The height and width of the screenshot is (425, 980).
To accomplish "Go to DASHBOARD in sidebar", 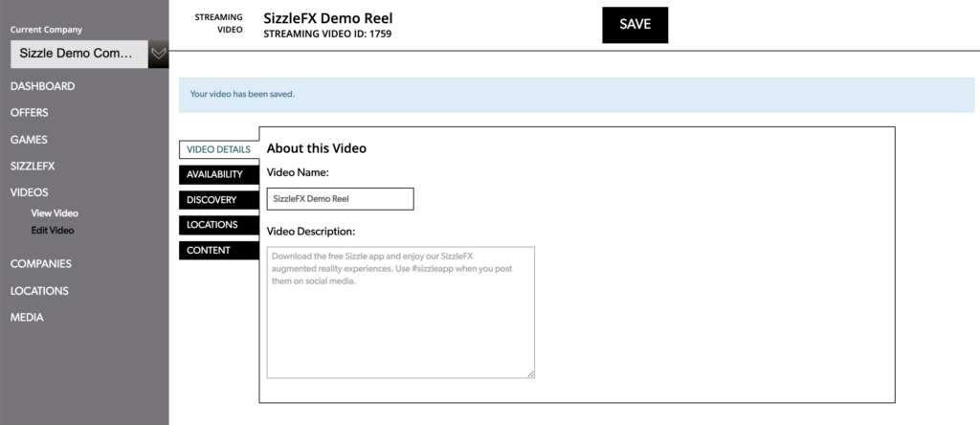I will click(x=42, y=86).
